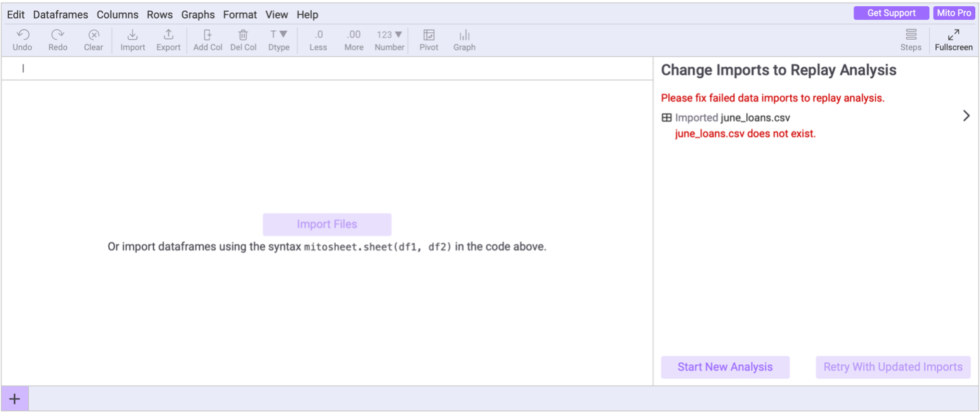Open the Number format dropdown
Screen dimensions: 980x415
pos(389,36)
